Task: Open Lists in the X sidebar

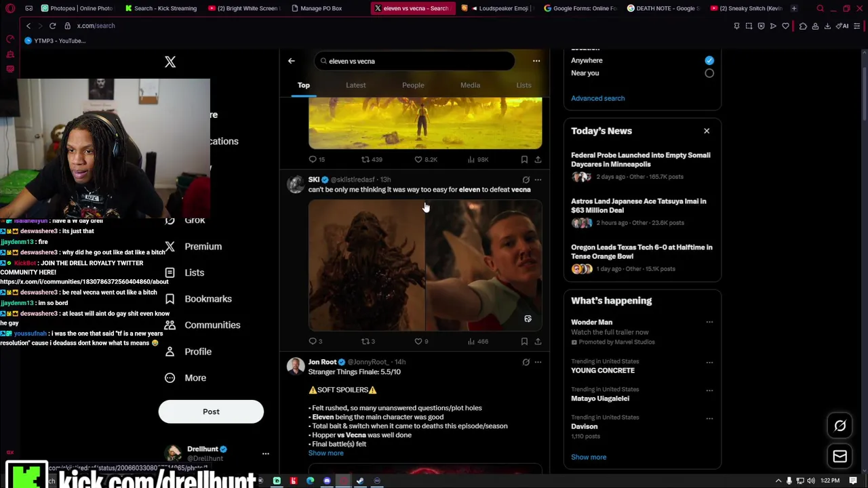Action: click(184, 272)
